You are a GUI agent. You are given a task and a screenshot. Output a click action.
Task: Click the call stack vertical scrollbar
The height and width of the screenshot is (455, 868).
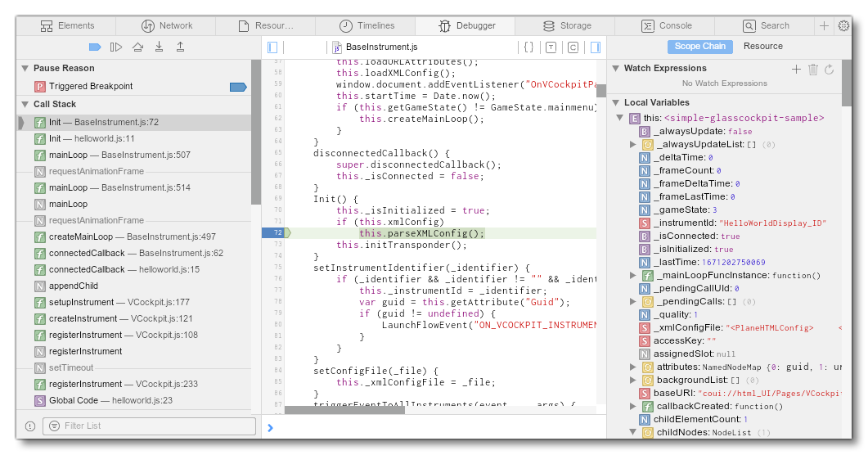coord(256,132)
